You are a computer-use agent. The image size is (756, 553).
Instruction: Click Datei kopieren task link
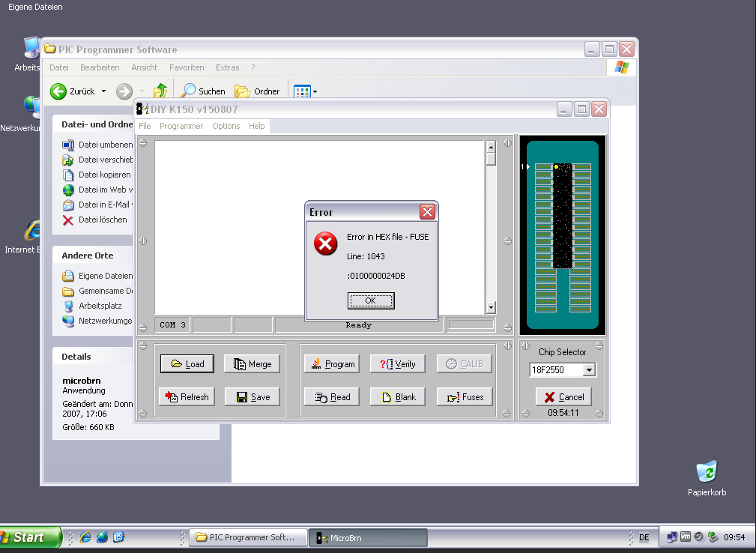(97, 175)
